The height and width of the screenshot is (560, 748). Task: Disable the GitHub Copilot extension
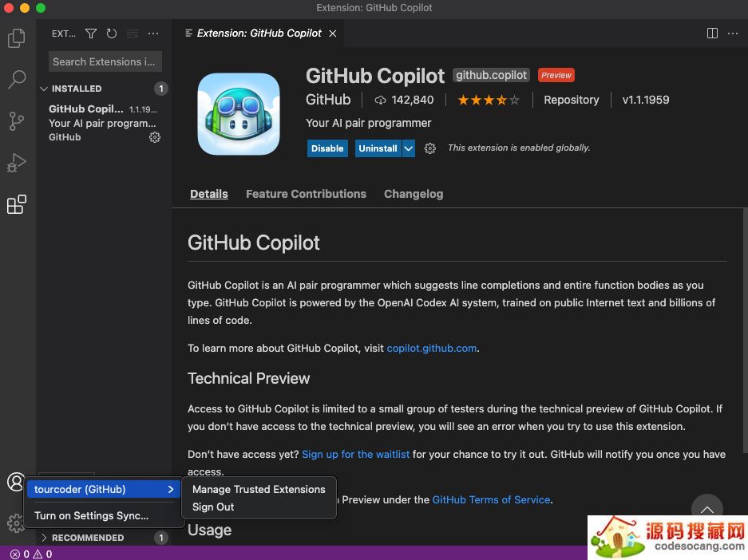point(327,148)
